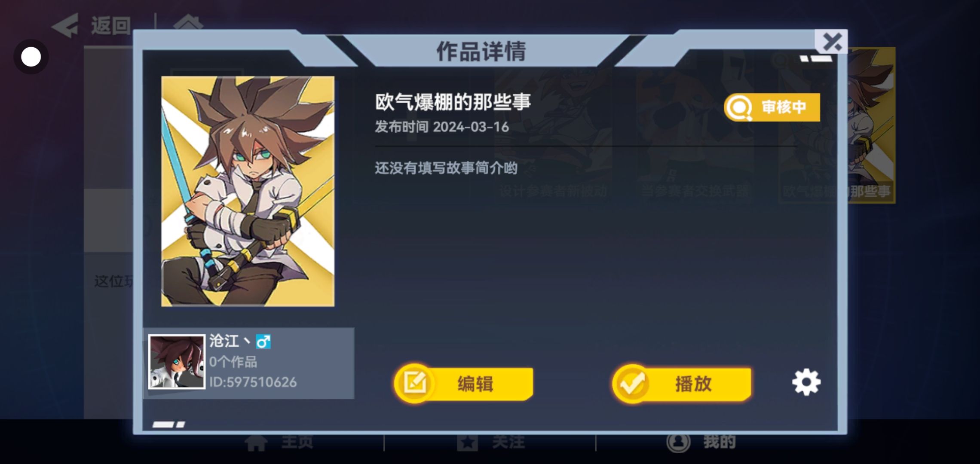Click the home icon above the dialog
Viewport: 980px width, 464px height.
pos(188,22)
